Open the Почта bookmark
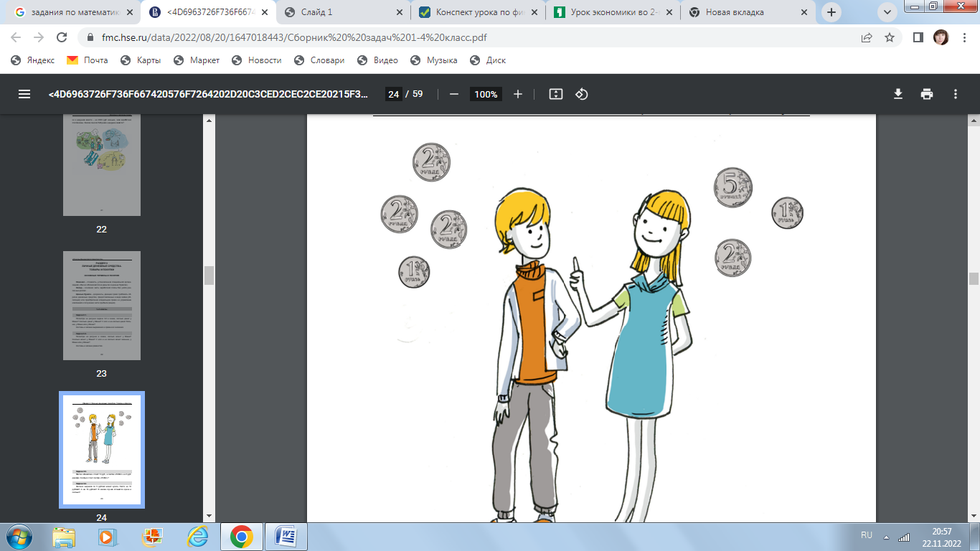 88,60
